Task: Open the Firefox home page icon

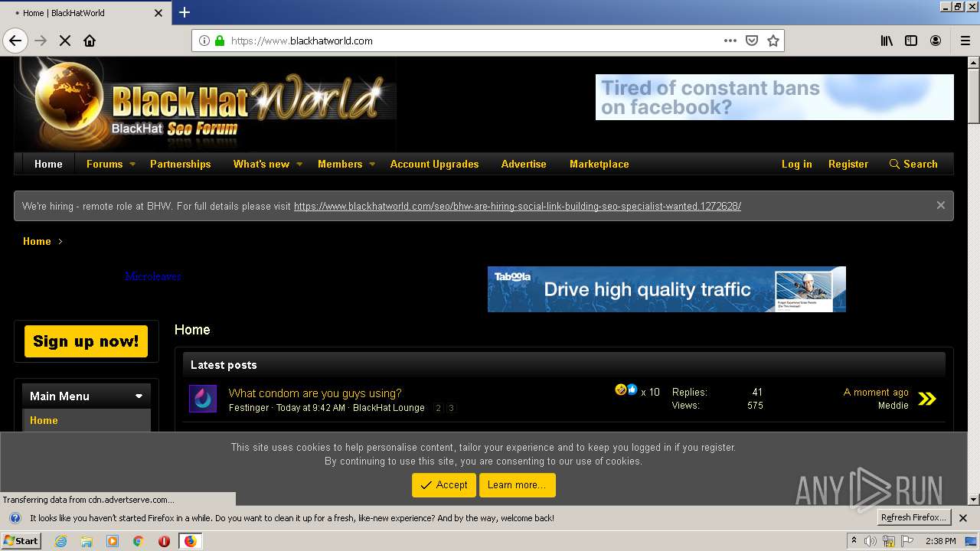Action: pos(90,41)
